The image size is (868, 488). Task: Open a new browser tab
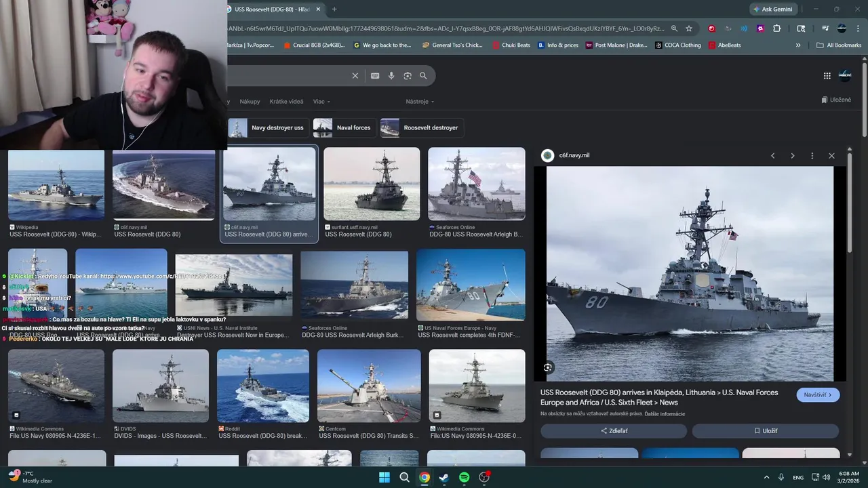coord(334,9)
